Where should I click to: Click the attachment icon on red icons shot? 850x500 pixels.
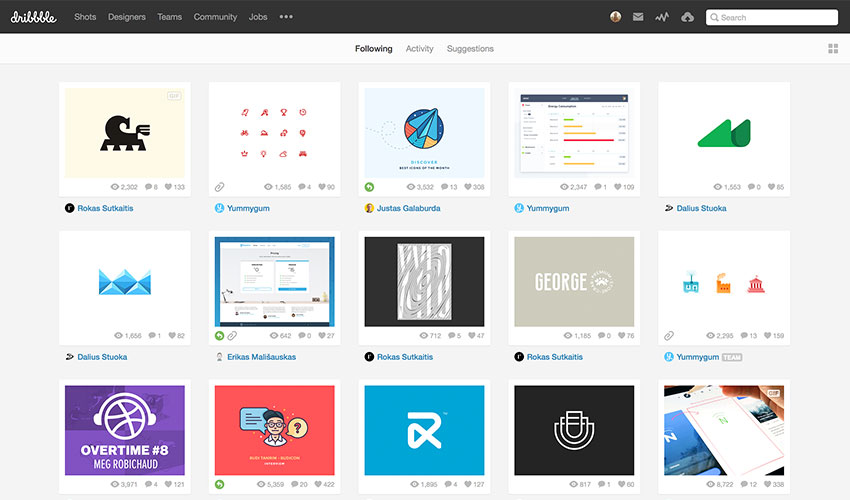click(220, 187)
